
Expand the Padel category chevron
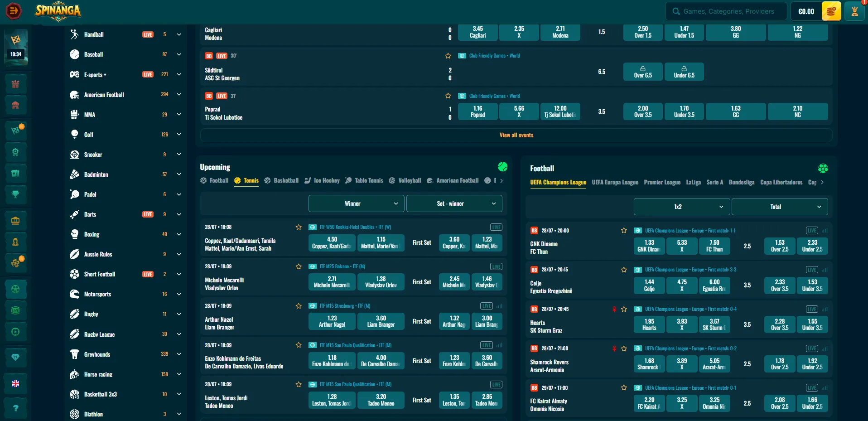pos(179,194)
